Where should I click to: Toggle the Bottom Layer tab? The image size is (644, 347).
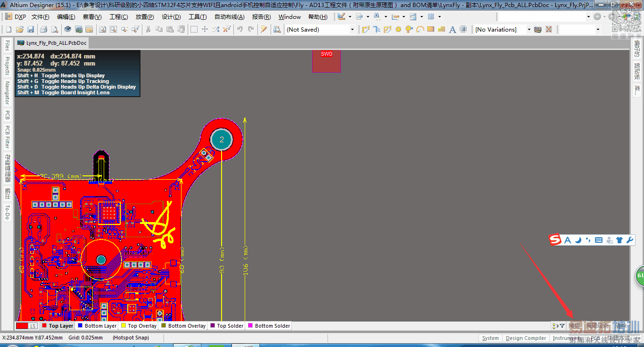(97, 326)
